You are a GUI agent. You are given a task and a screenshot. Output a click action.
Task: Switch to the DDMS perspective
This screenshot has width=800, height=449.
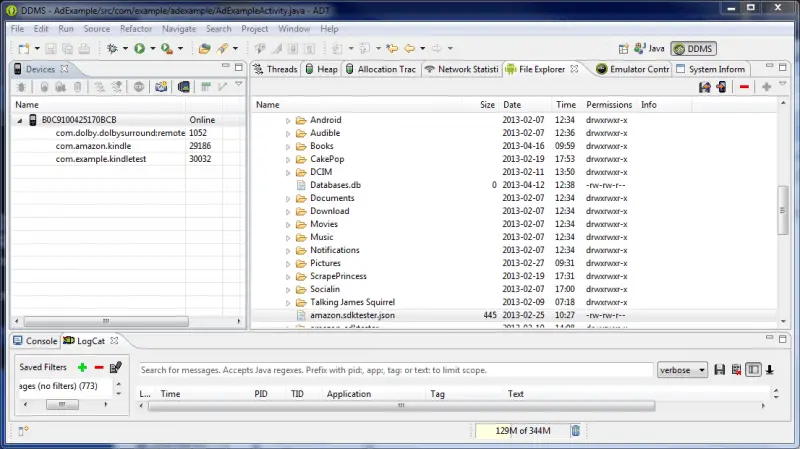click(x=693, y=48)
